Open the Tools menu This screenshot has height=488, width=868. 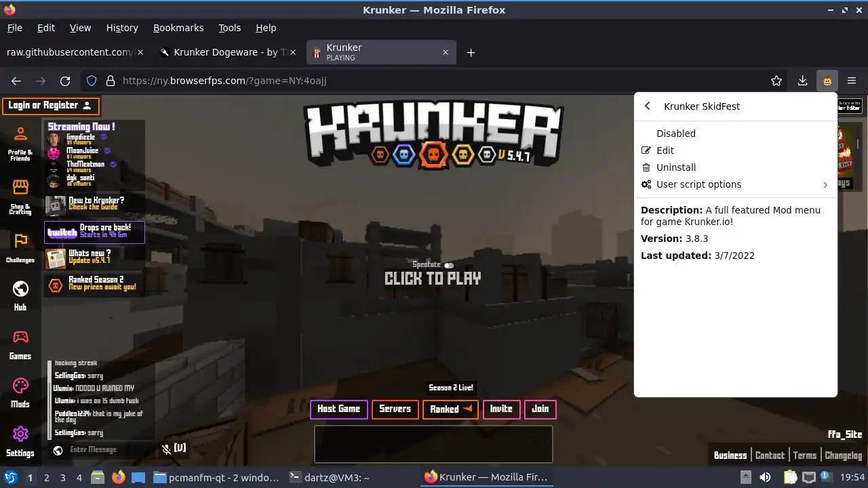coord(229,28)
